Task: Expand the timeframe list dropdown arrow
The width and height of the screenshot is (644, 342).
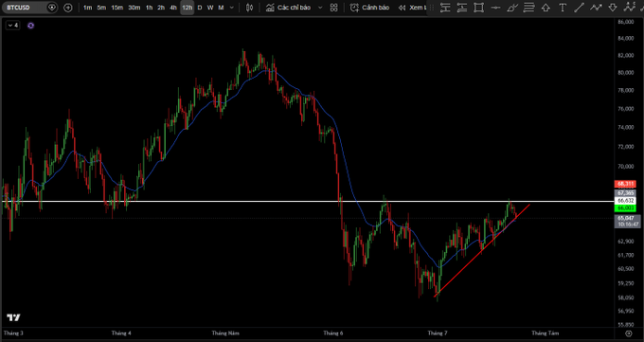Action: coord(232,8)
